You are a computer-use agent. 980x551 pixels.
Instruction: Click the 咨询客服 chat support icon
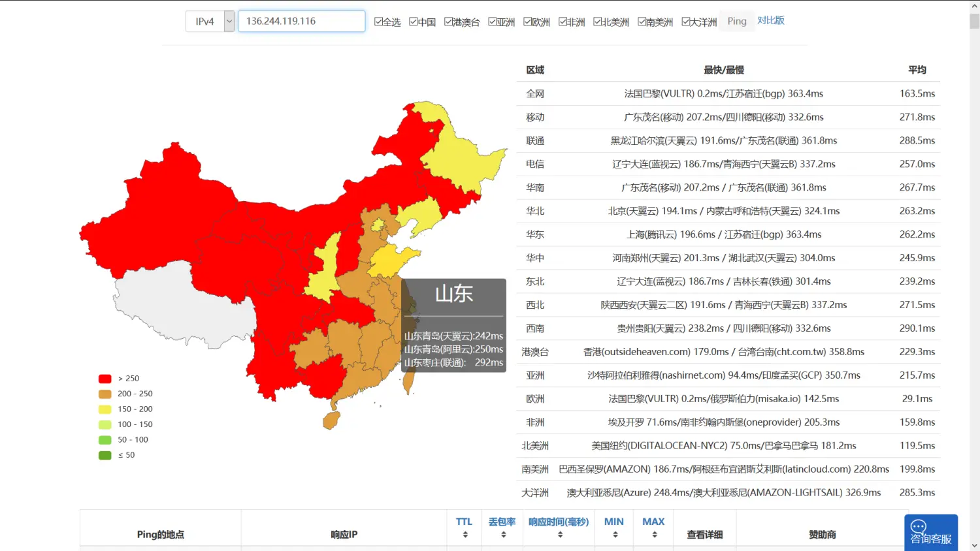point(930,532)
